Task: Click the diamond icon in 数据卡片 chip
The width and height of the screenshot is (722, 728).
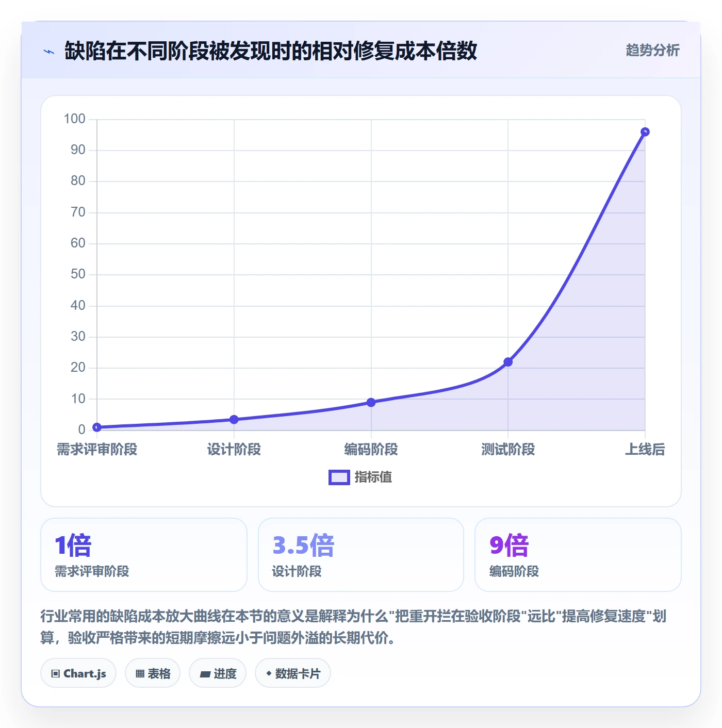Action: pos(269,673)
